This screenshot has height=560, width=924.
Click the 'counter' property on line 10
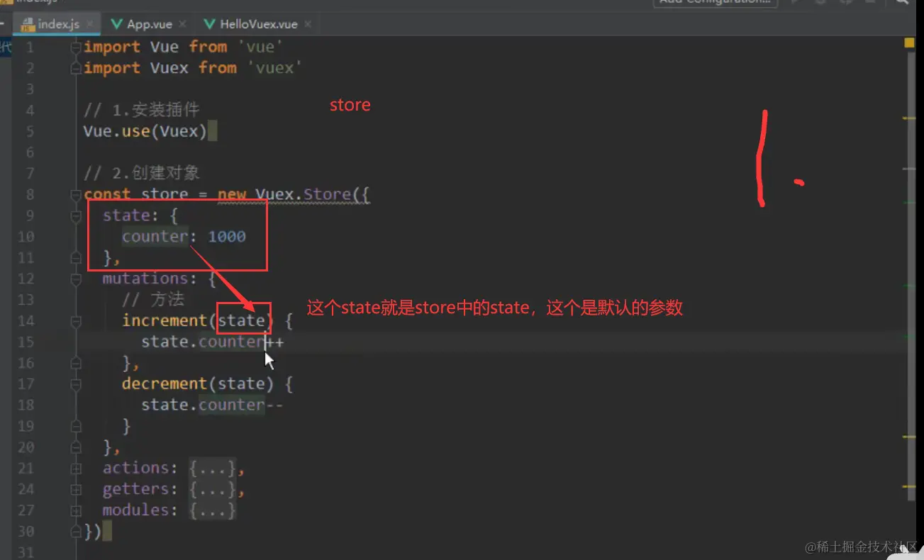tap(155, 237)
